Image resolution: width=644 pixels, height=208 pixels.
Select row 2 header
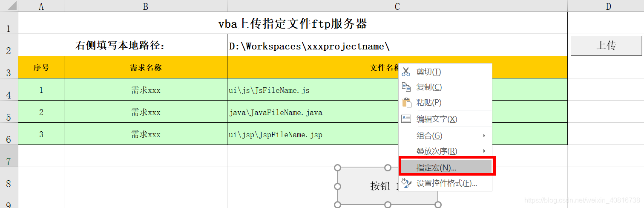click(x=9, y=45)
